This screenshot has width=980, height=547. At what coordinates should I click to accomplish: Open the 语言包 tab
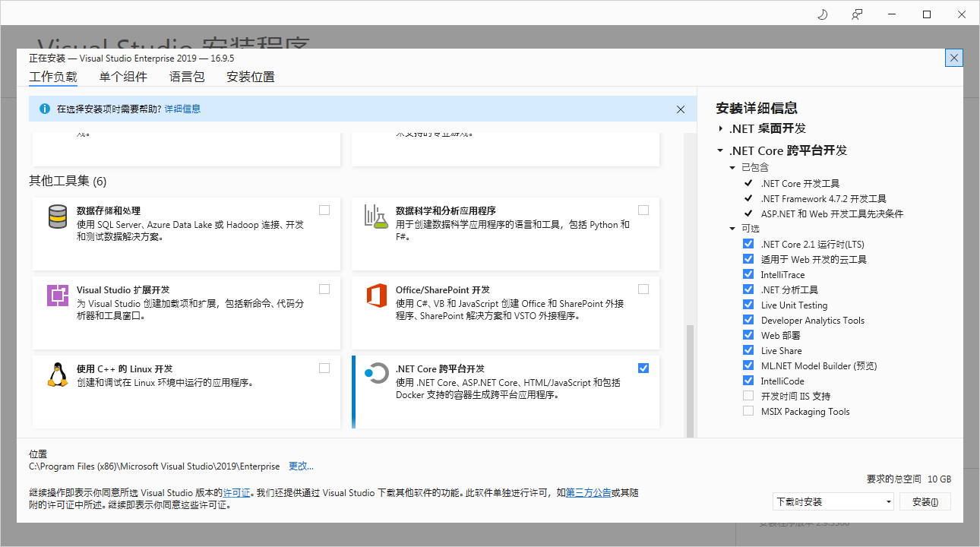click(187, 76)
